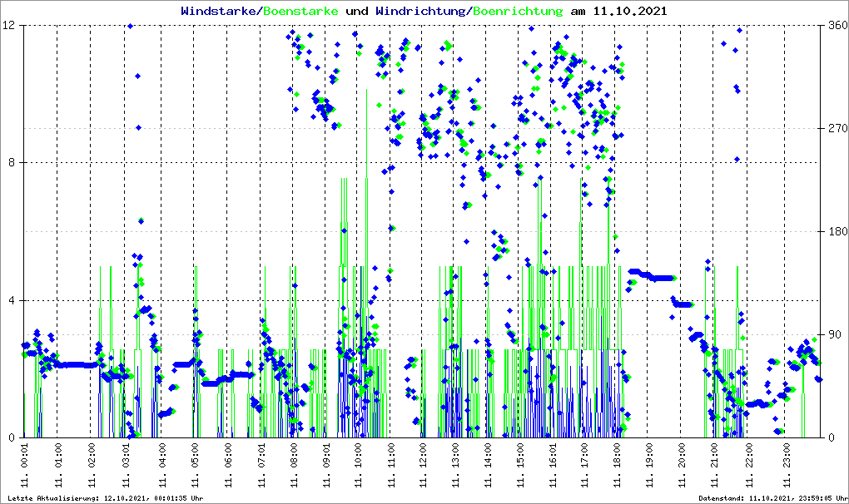Click the green 'Boenstarke' title word

300,11
